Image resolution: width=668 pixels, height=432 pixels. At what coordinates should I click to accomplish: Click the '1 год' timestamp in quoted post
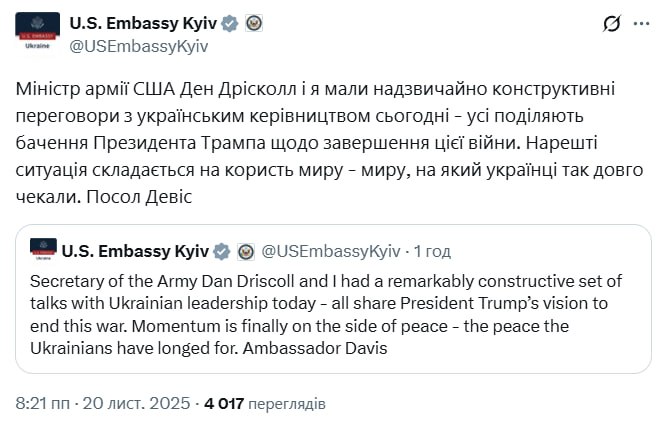pyautogui.click(x=432, y=250)
